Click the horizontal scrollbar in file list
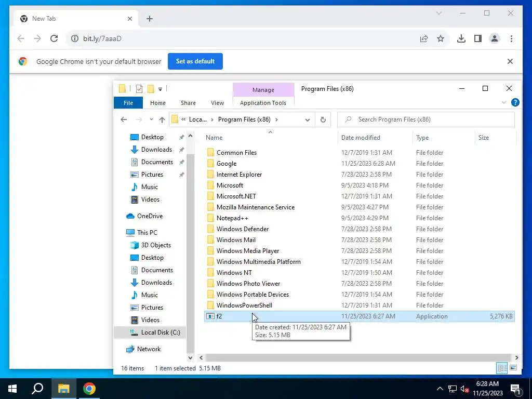Image resolution: width=532 pixels, height=399 pixels. (358, 357)
